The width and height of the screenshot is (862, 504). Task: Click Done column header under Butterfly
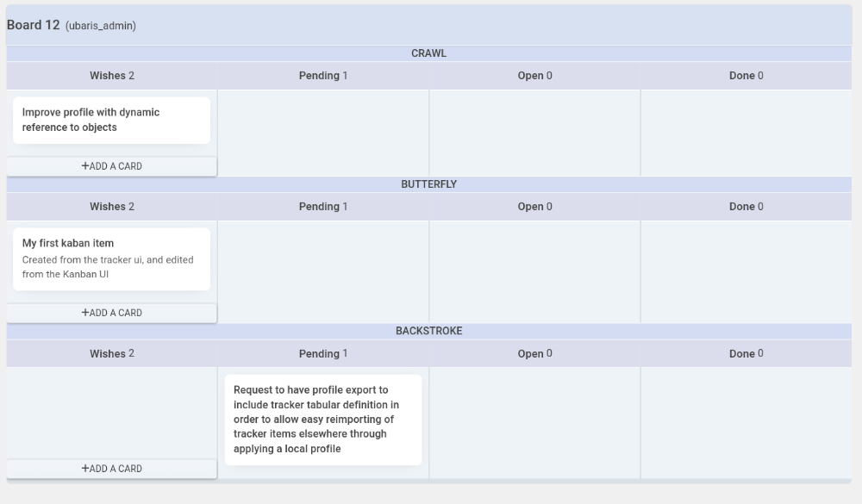point(746,207)
